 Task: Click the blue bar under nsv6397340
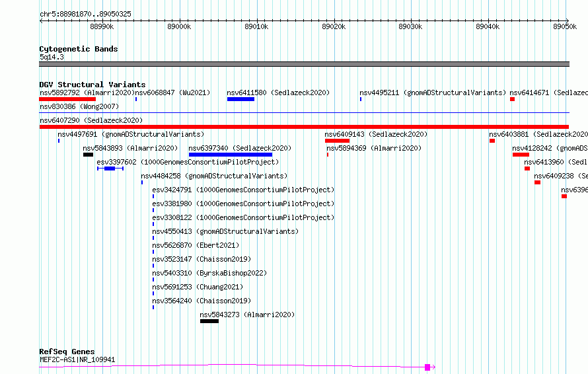pos(231,155)
